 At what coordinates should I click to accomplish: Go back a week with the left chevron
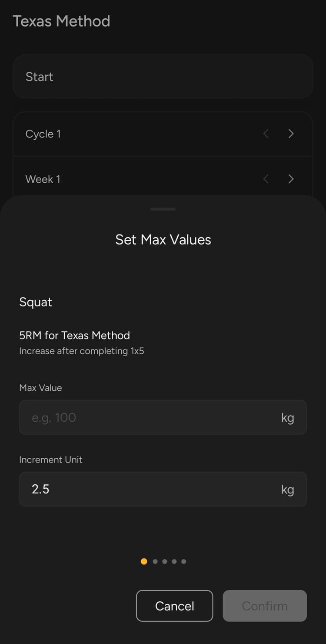(266, 179)
